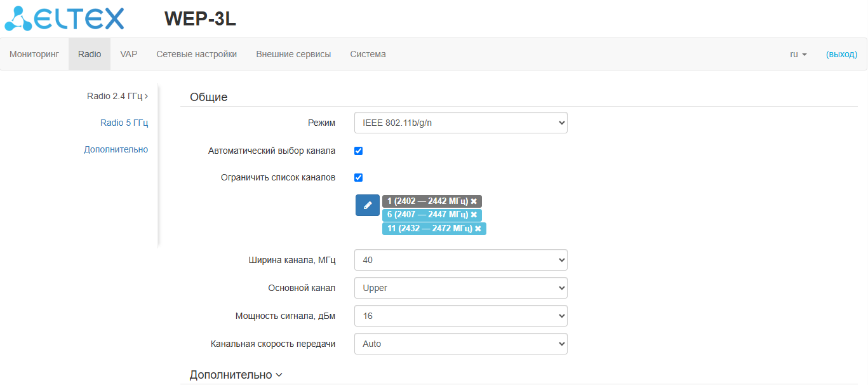Screen dimensions: 868x385
Task: Click the ELTEX logo
Action: coord(64,19)
